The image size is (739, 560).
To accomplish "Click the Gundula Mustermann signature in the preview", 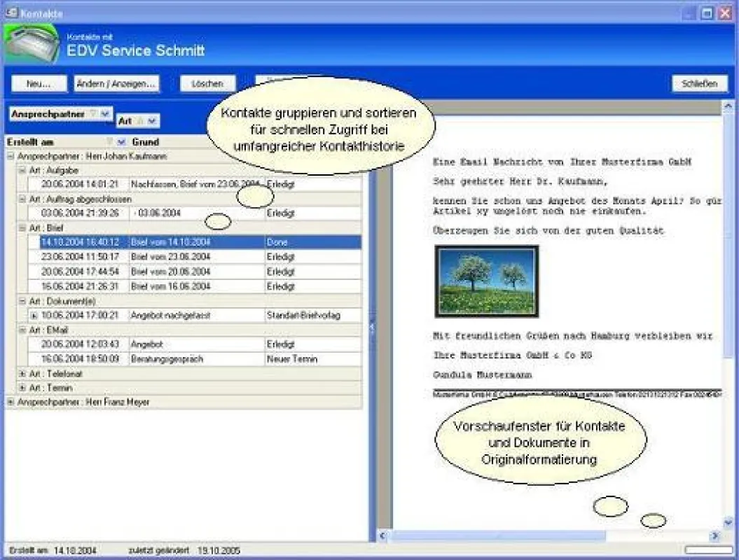I will pyautogui.click(x=482, y=375).
